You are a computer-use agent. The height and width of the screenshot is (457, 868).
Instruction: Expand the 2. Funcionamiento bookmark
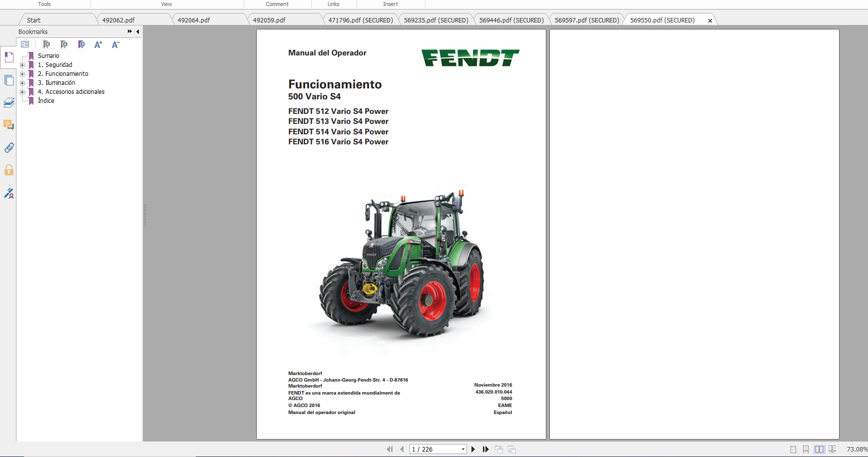point(22,74)
